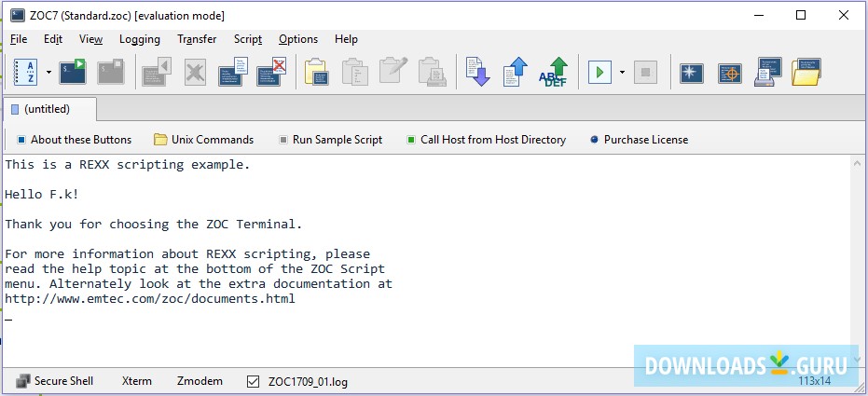Click Xterm emulation in the status bar
The image size is (868, 396).
pos(137,381)
